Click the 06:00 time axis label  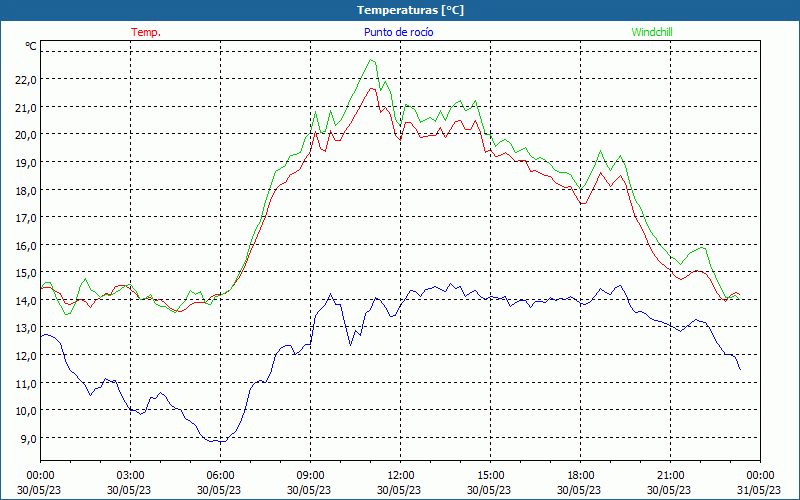pos(220,476)
